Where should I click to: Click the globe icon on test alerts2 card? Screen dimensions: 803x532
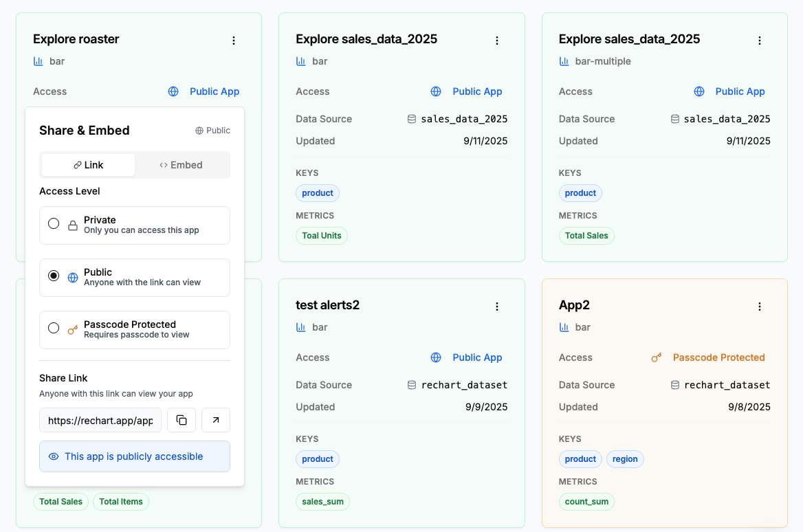436,357
